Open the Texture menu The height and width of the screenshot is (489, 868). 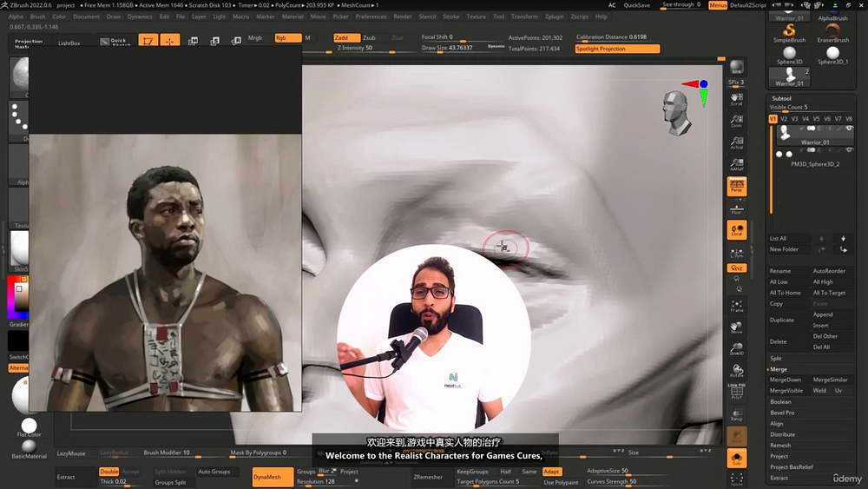[x=476, y=17]
